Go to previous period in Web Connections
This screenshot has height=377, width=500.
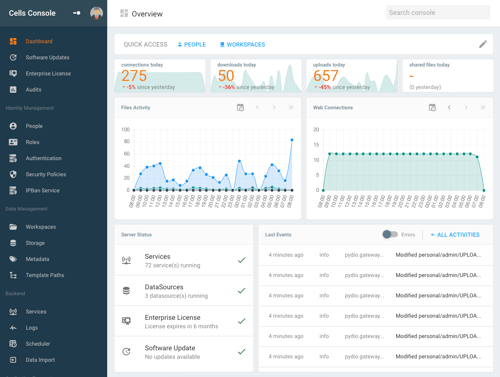[x=449, y=107]
